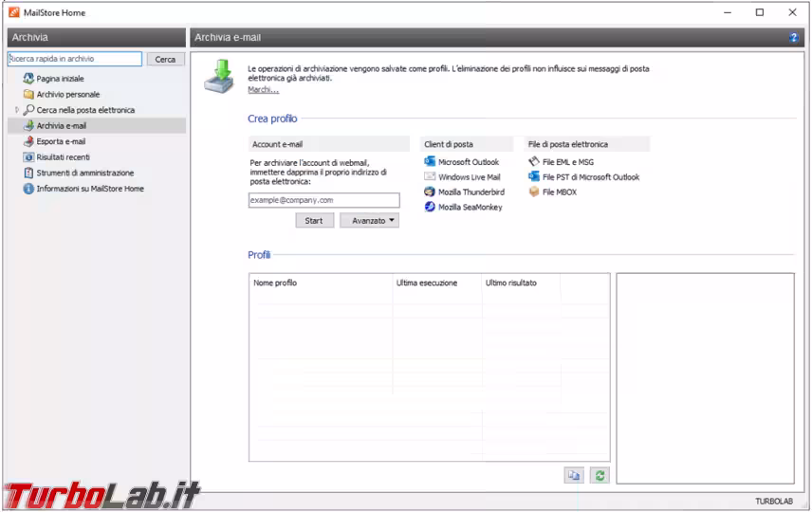Go to Archivio personale
Screen dimensions: 812x512
coord(68,94)
